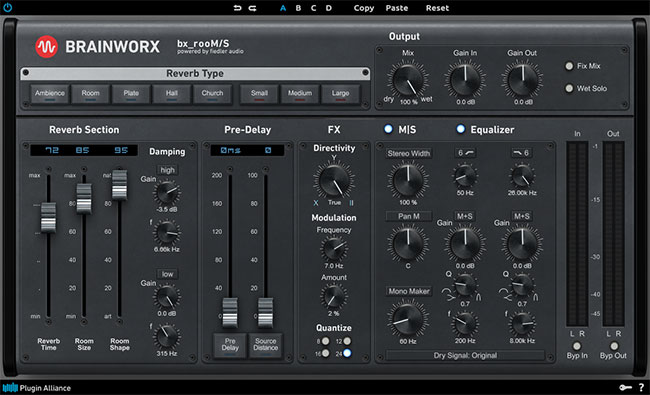Screen dimensions: 650x395
Task: Open the second EQ band M+S dropdown
Action: [521, 216]
